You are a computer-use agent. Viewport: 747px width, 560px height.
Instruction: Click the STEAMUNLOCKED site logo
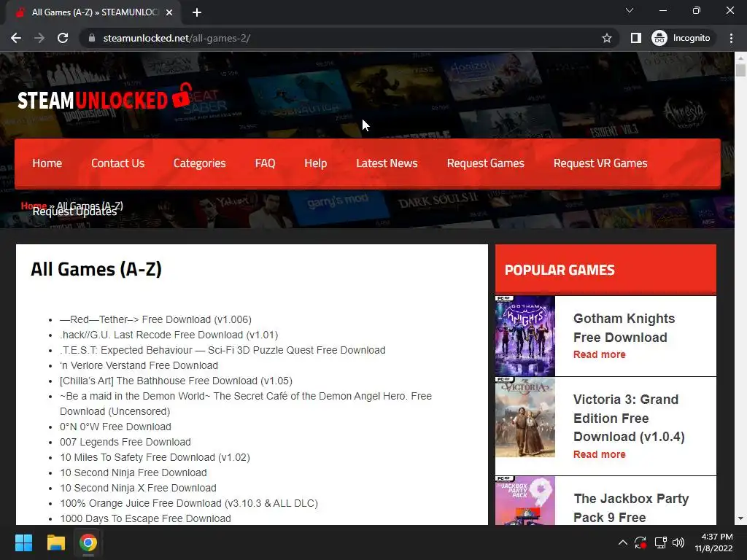pos(104,98)
